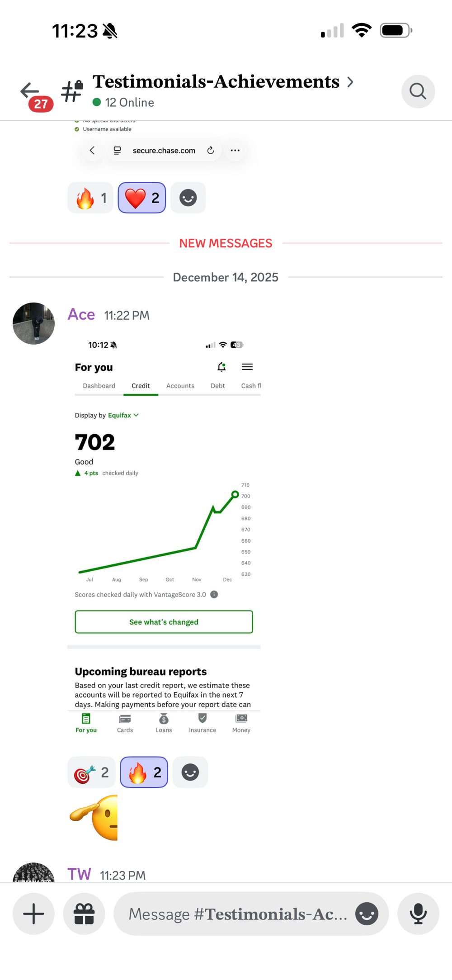The image size is (452, 980).
Task: Toggle the heart reaction with count 2
Action: pyautogui.click(x=142, y=198)
